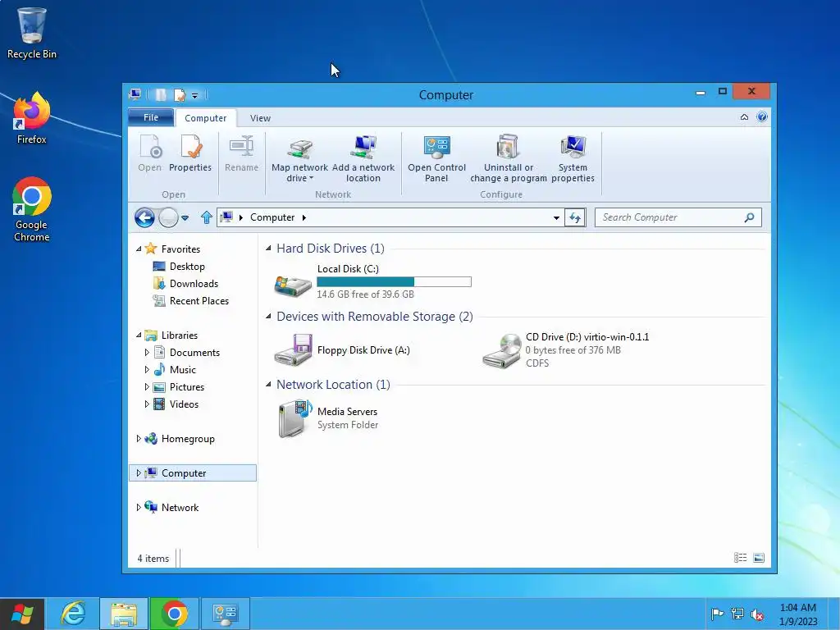
Task: Click Chrome taskbar button
Action: coord(174,614)
